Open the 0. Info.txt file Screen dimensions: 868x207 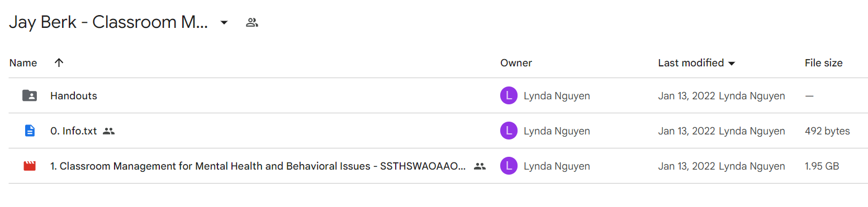coord(74,131)
